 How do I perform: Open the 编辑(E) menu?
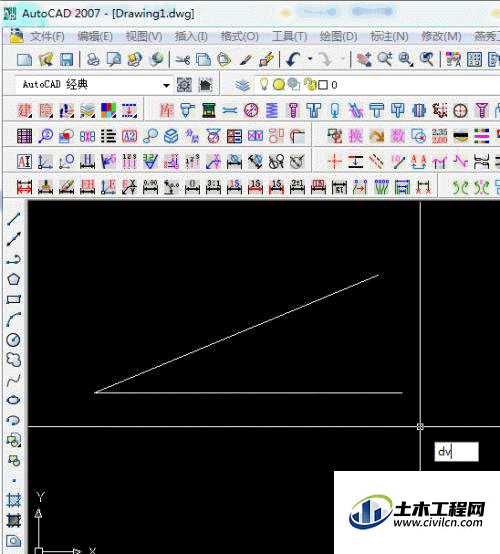click(x=95, y=36)
